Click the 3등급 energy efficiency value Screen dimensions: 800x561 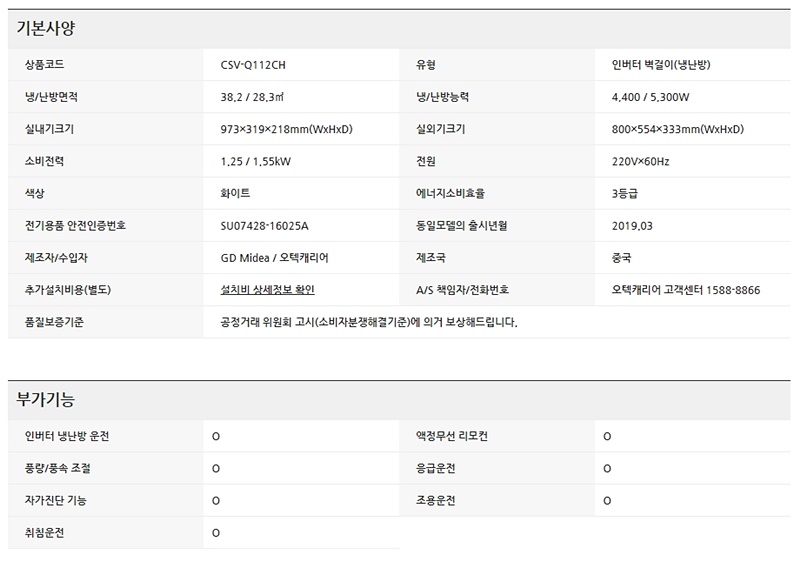(625, 194)
